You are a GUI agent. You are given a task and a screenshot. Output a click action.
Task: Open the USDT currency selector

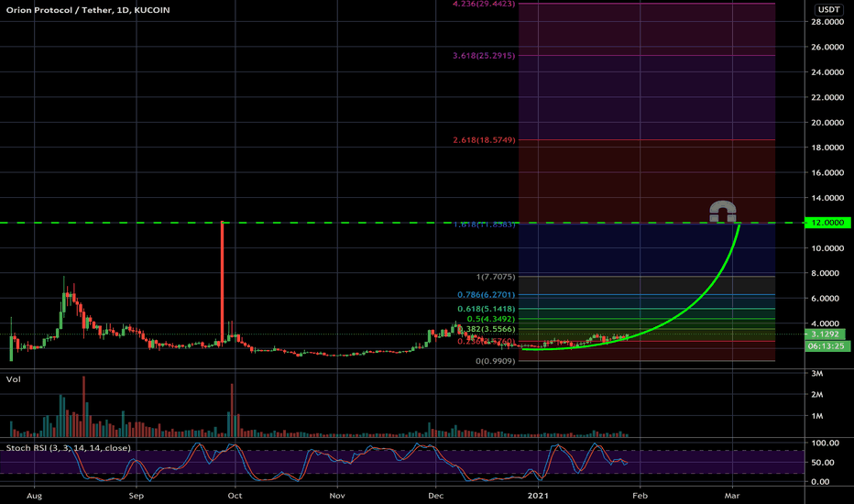tap(828, 9)
